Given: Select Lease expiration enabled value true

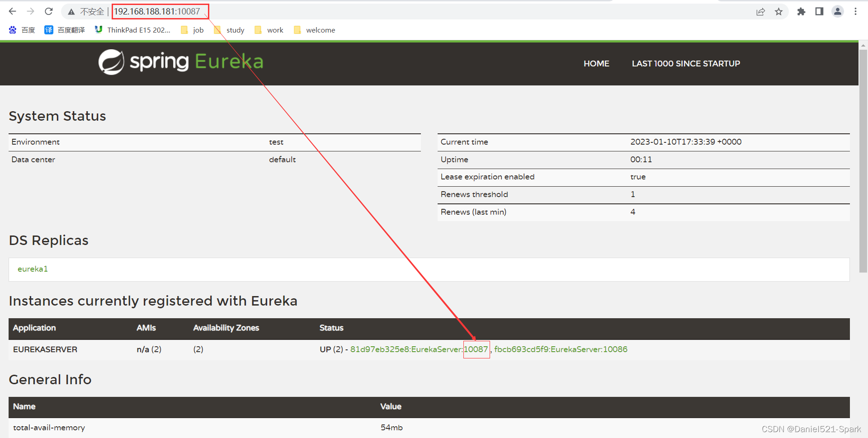Looking at the screenshot, I should tap(638, 177).
